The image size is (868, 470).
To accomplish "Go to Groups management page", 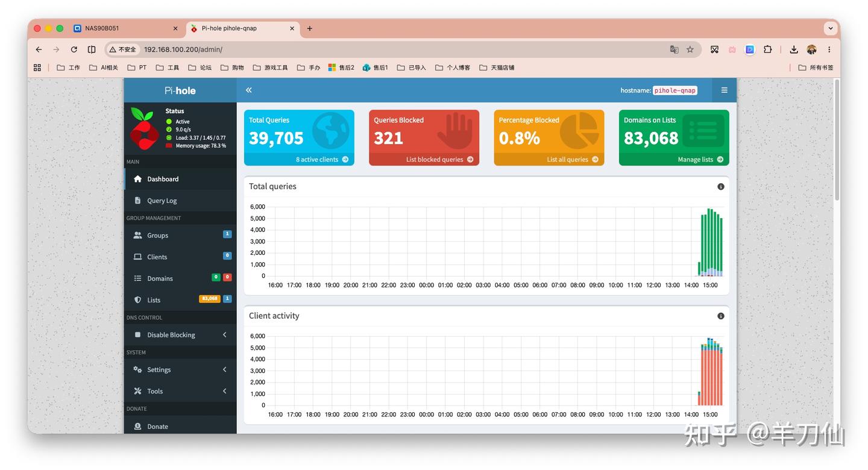I will [180, 236].
